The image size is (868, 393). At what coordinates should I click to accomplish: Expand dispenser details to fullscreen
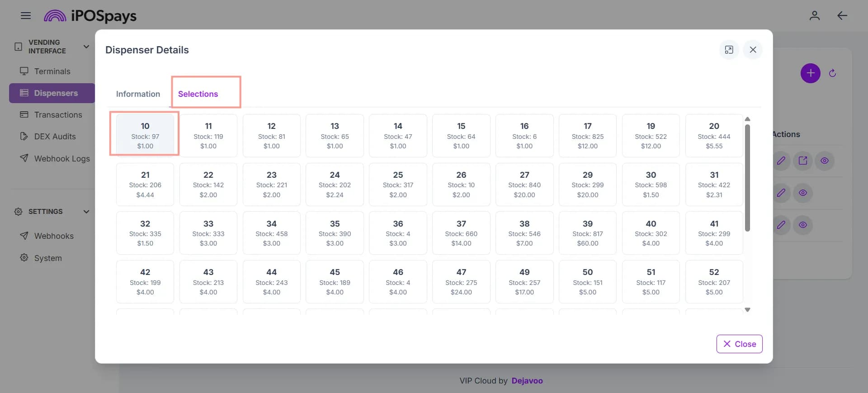click(x=729, y=50)
